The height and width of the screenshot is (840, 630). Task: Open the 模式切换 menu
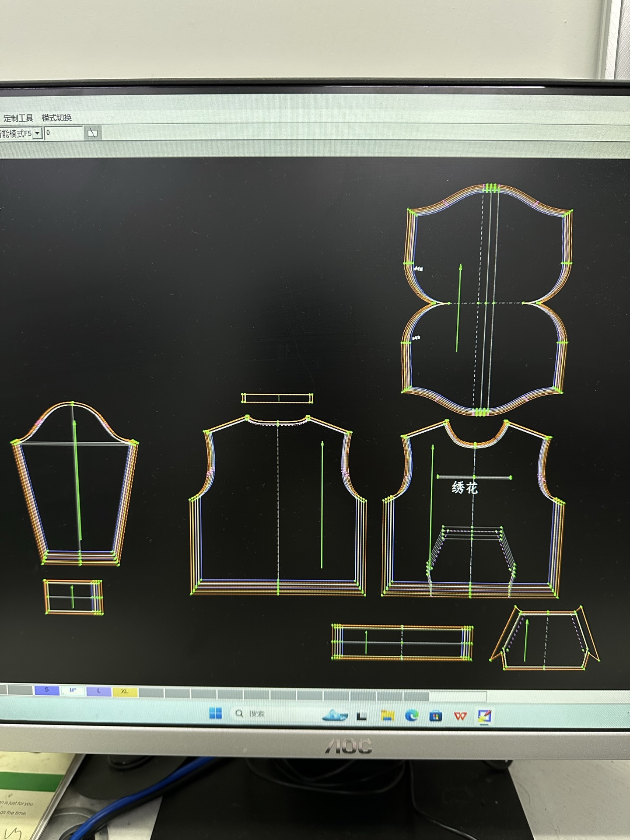(x=56, y=118)
